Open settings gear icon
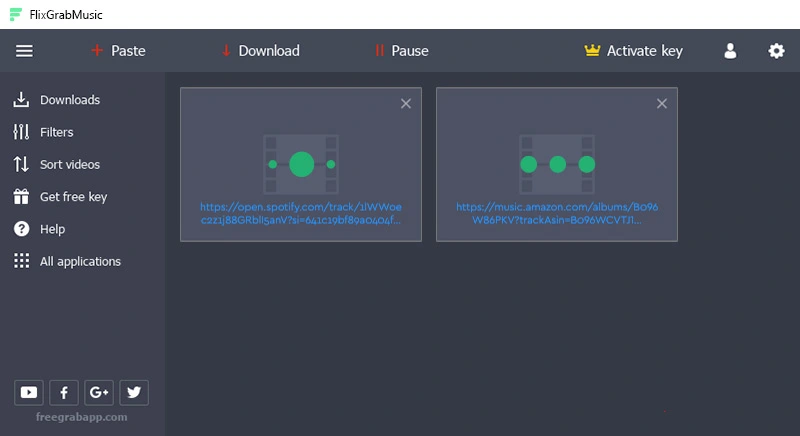 coord(776,51)
